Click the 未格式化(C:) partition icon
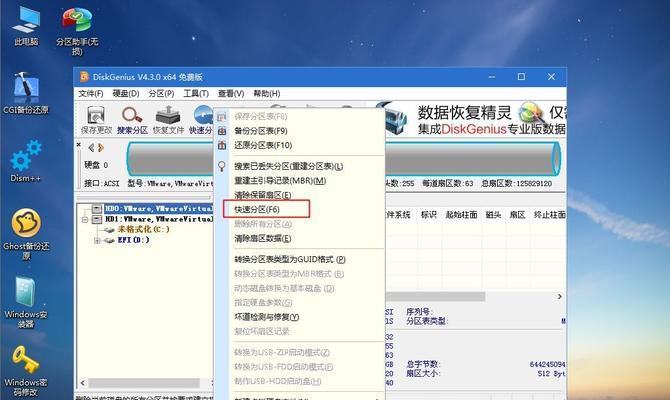The height and width of the screenshot is (400, 670). click(x=109, y=229)
